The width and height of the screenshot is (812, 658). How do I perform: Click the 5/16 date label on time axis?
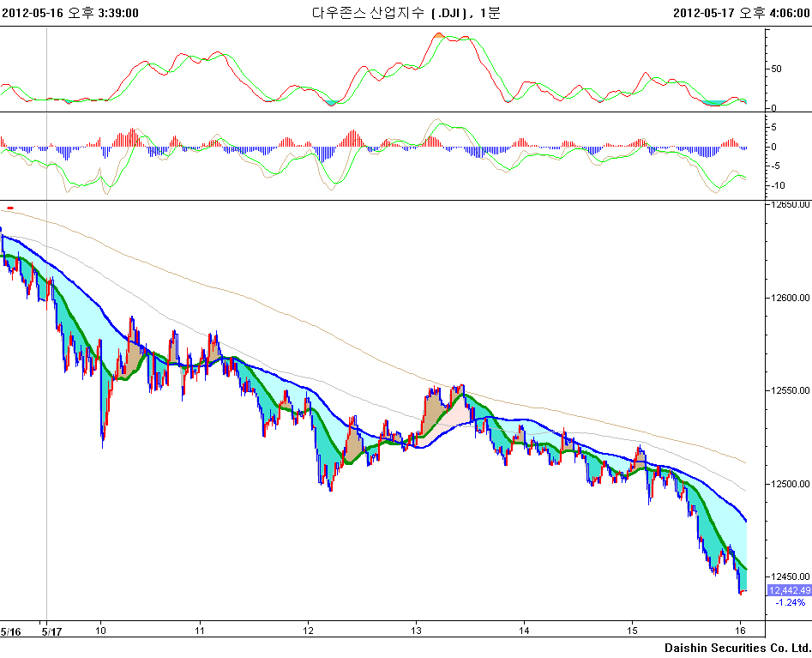10,631
